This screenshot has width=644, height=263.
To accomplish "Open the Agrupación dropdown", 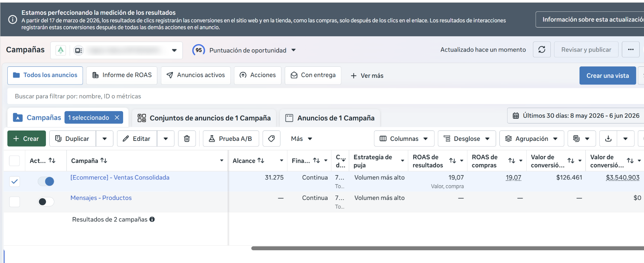I will 532,139.
